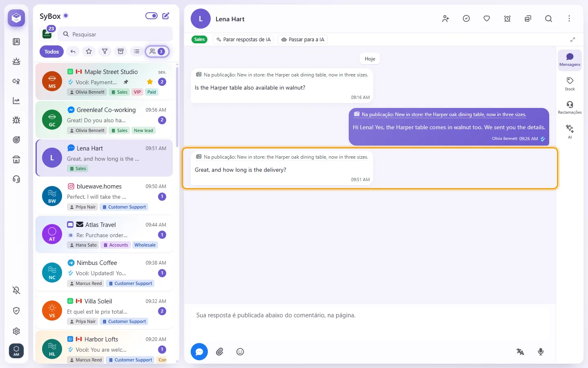Image resolution: width=588 pixels, height=368 pixels.
Task: Click the microphone voice message icon
Action: click(541, 352)
